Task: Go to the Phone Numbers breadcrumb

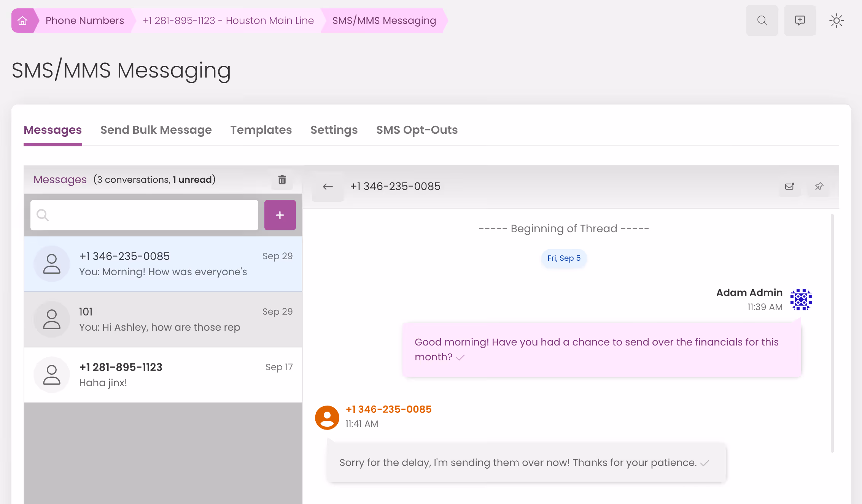Action: (x=85, y=21)
